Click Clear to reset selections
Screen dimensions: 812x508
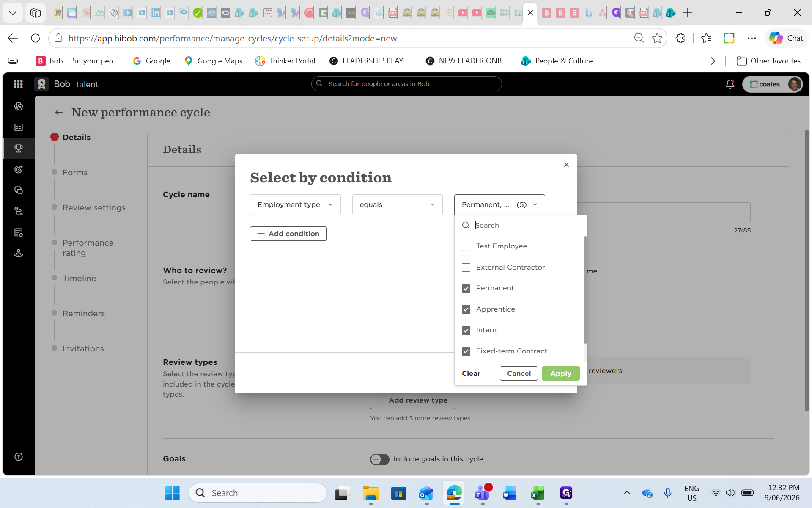[x=471, y=373]
